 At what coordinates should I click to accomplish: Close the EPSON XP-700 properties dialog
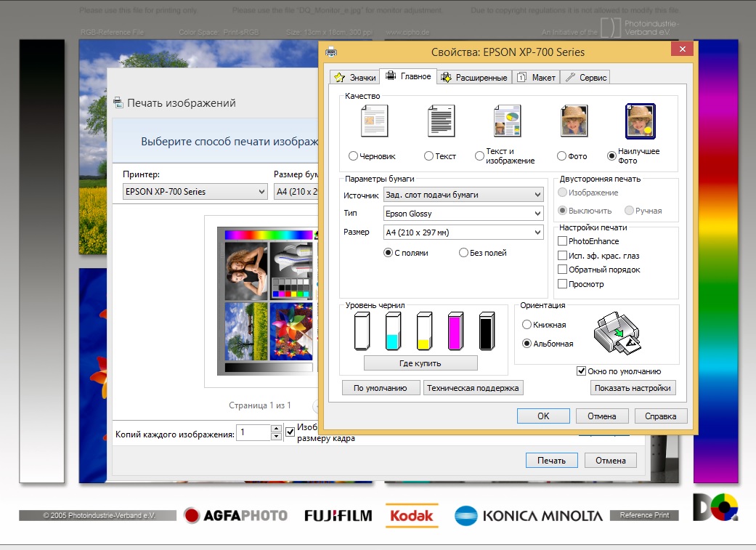click(682, 49)
